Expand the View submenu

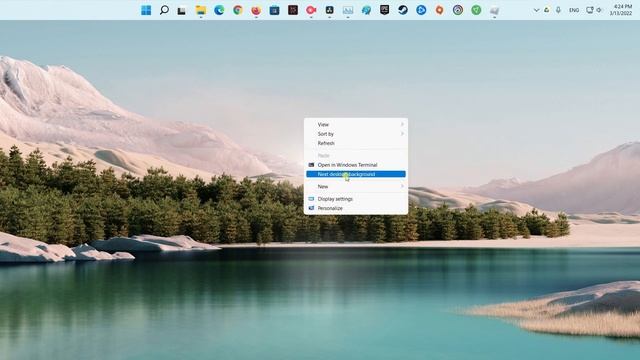(356, 124)
